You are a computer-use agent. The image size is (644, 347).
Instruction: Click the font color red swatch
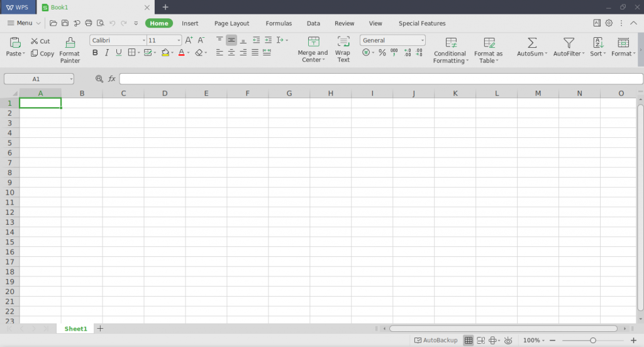[182, 52]
